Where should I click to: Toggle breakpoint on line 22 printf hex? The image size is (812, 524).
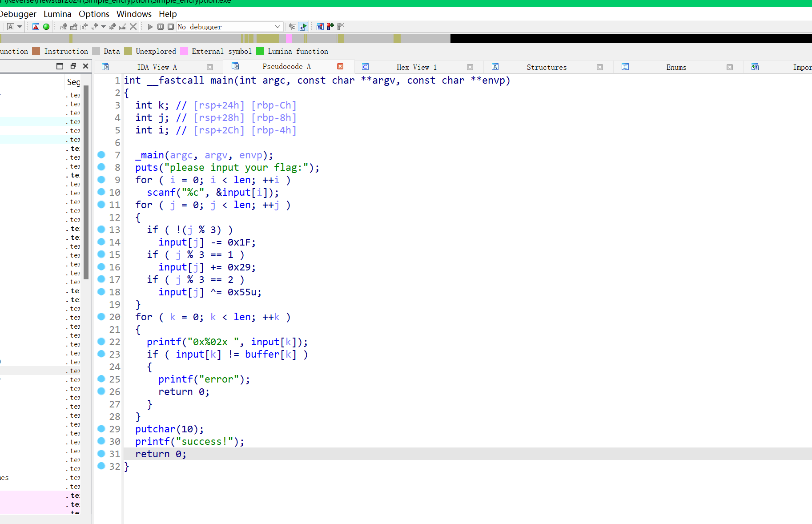101,341
